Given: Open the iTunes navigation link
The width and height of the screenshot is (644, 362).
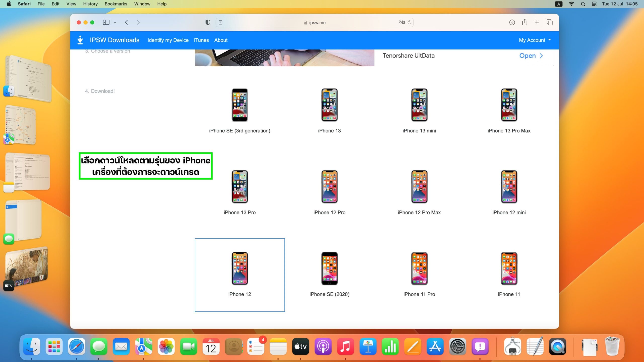Looking at the screenshot, I should (x=201, y=40).
